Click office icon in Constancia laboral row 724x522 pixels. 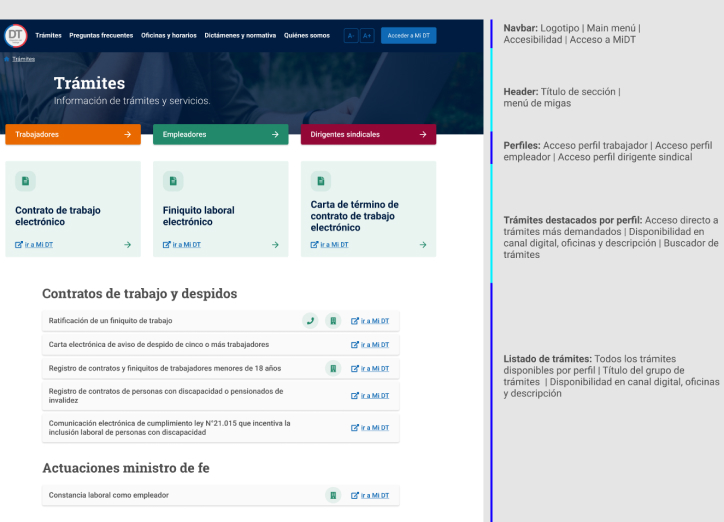tap(333, 495)
